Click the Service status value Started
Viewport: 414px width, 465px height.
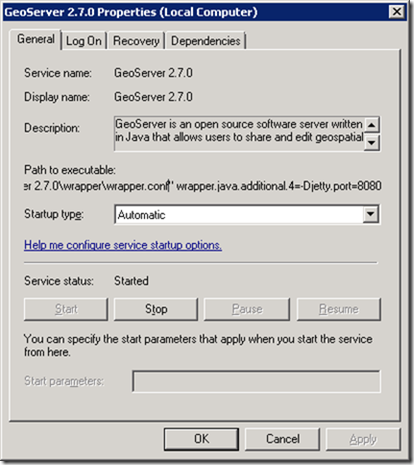(x=131, y=281)
